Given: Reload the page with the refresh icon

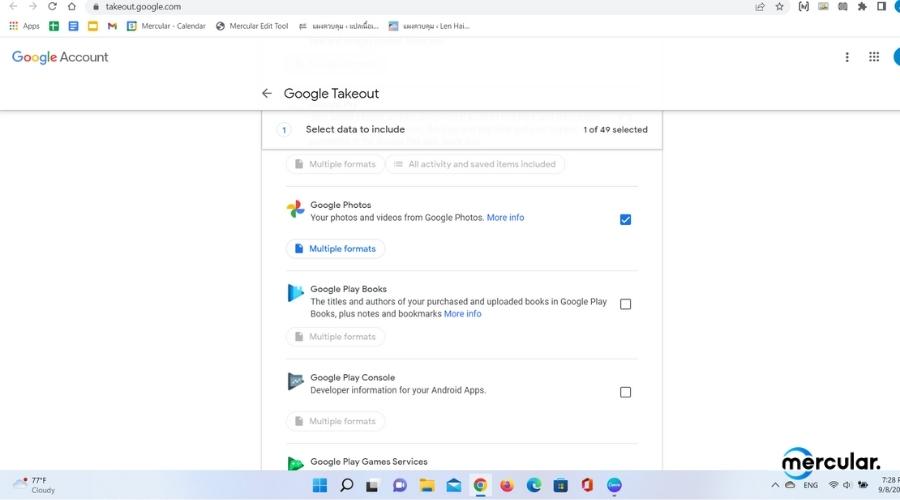Looking at the screenshot, I should 52,6.
